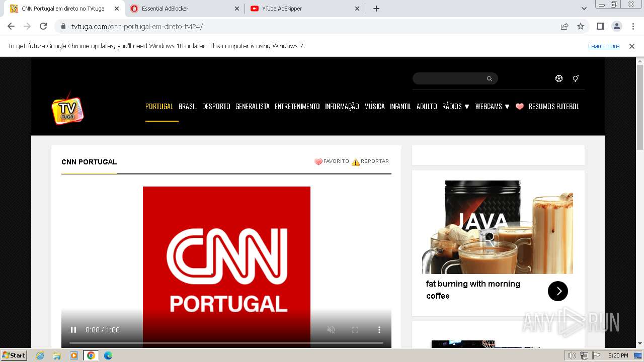Report the stream via Reportar

[x=370, y=161]
